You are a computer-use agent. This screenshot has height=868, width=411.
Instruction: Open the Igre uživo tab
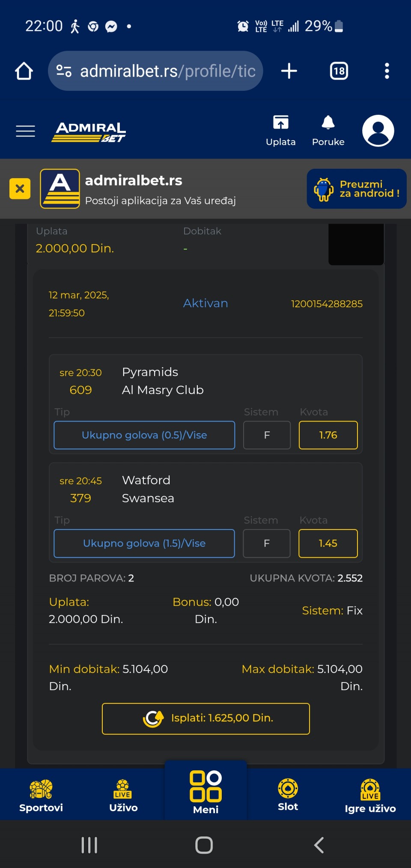370,795
